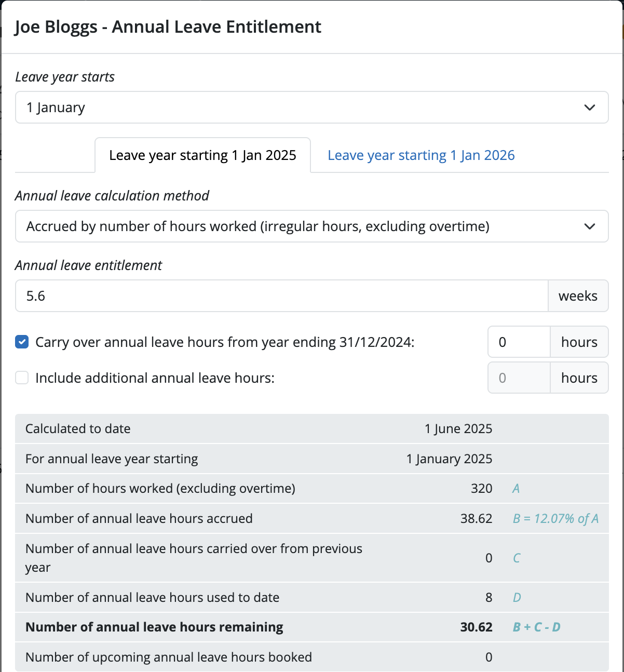Click the 'Number of upcoming annual leave hours booked' row
This screenshot has height=672, width=624.
click(168, 657)
